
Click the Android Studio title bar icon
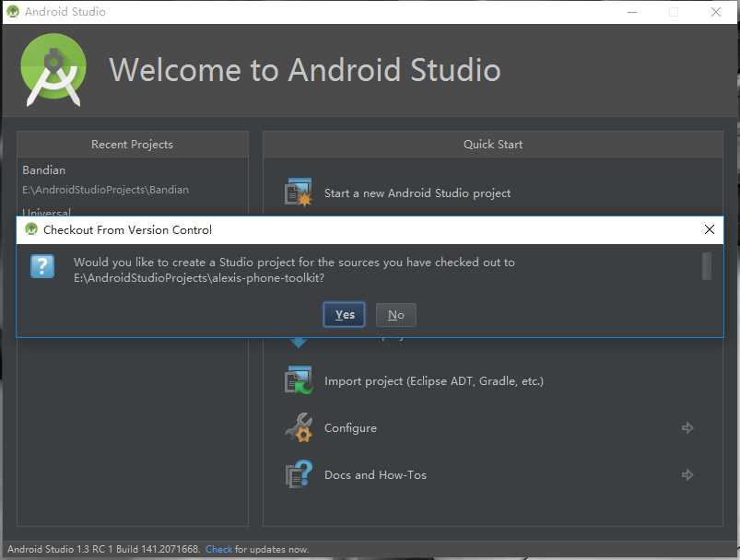(x=13, y=11)
